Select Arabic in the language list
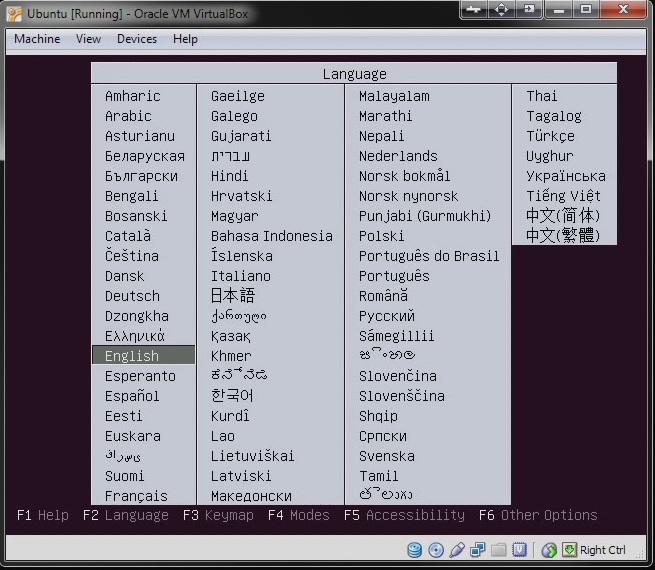 click(128, 116)
